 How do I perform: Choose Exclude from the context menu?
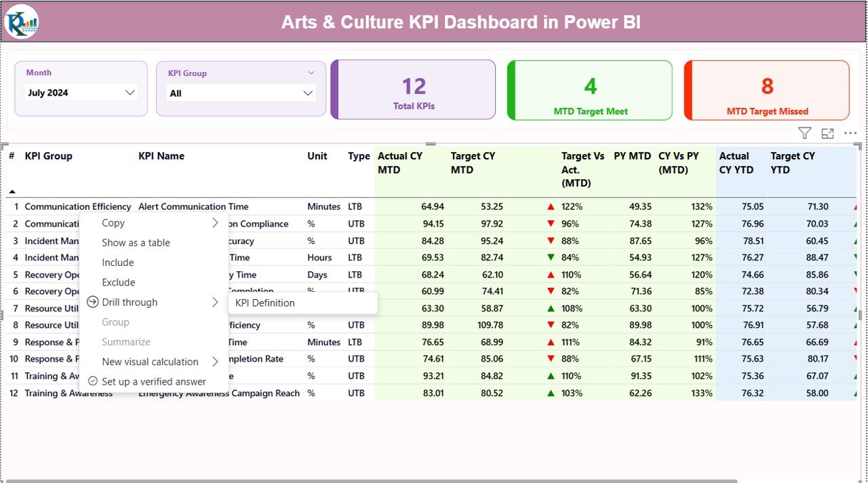pyautogui.click(x=119, y=282)
